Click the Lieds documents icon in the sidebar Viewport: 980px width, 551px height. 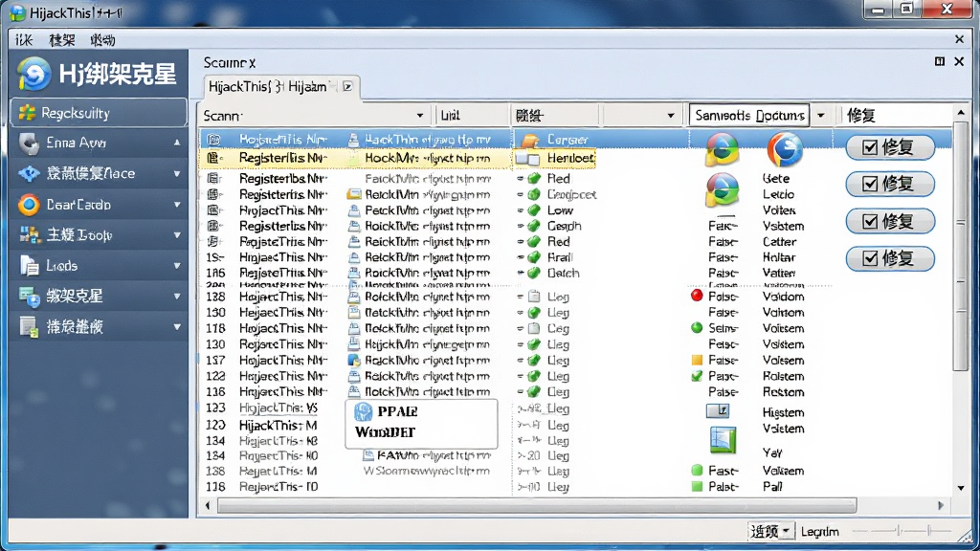[29, 266]
